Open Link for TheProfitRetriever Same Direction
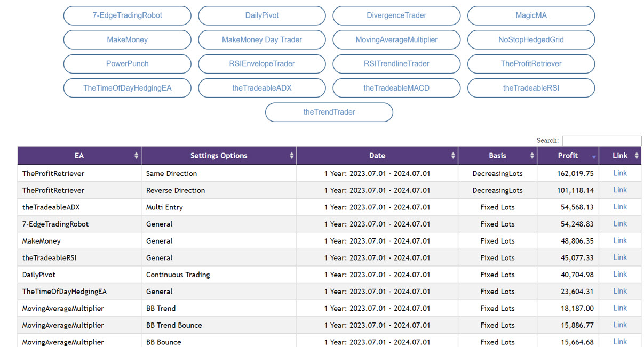Viewport: 644px width, 347px height. coord(620,173)
